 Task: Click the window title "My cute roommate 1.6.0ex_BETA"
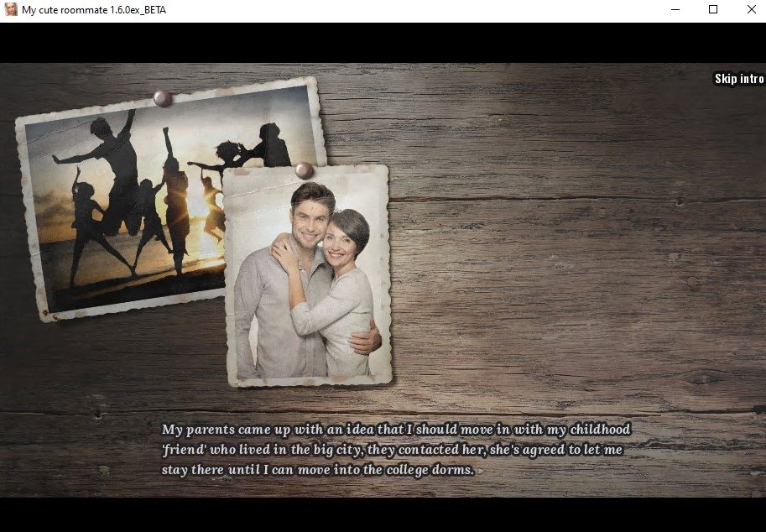[94, 10]
